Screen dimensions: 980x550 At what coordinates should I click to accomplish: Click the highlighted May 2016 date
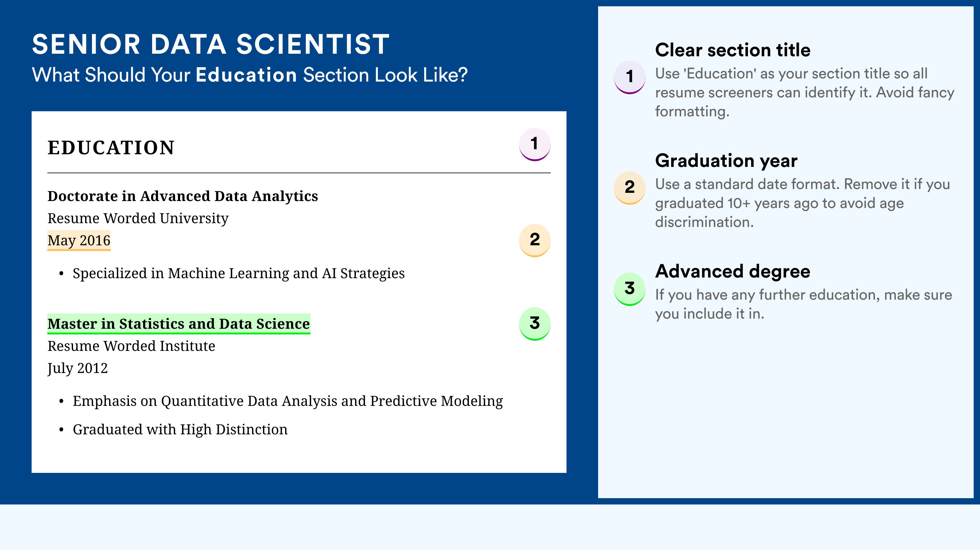click(x=79, y=240)
